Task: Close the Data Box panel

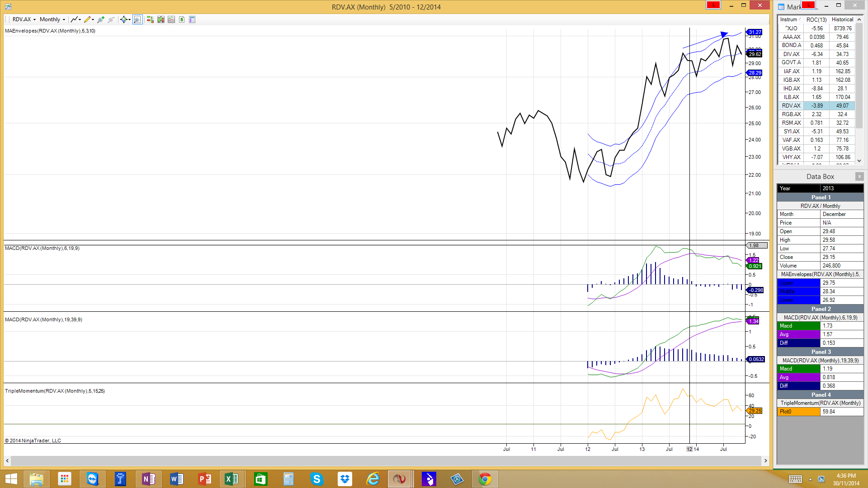Action: pyautogui.click(x=859, y=176)
